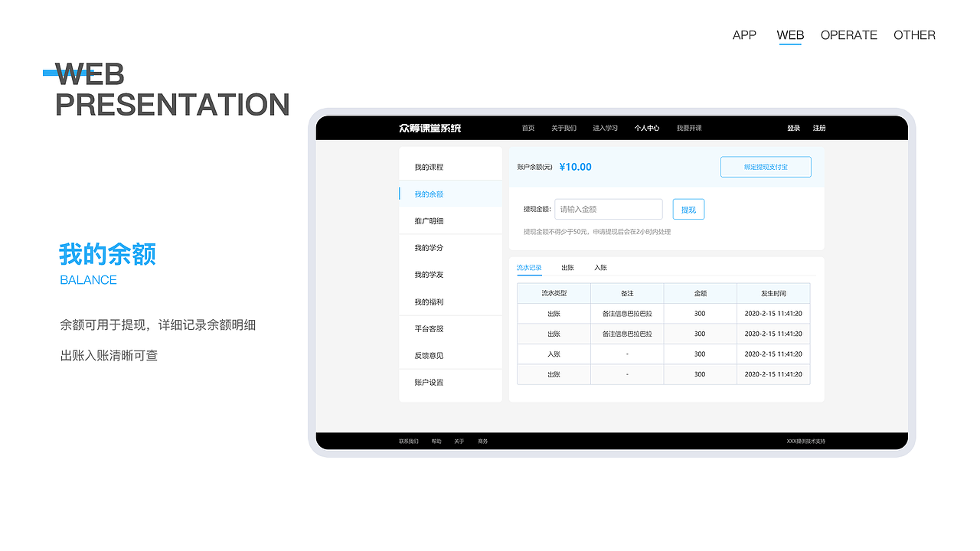Open 我的福利 in the sidebar
This screenshot has height=551, width=980.
point(450,302)
